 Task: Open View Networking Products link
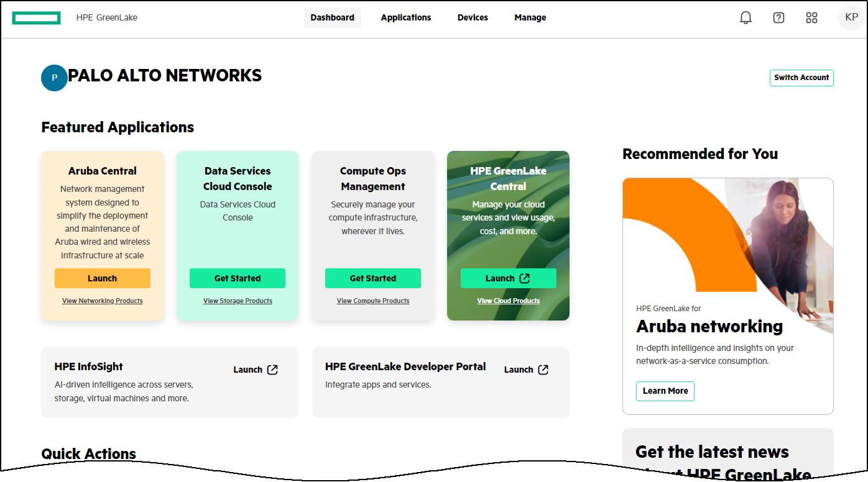click(x=103, y=301)
